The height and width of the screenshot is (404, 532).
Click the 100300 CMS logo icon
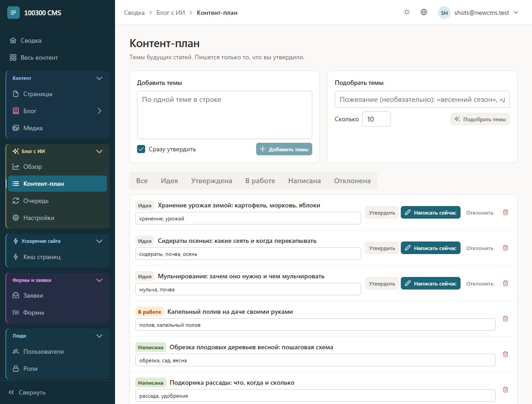pyautogui.click(x=13, y=13)
